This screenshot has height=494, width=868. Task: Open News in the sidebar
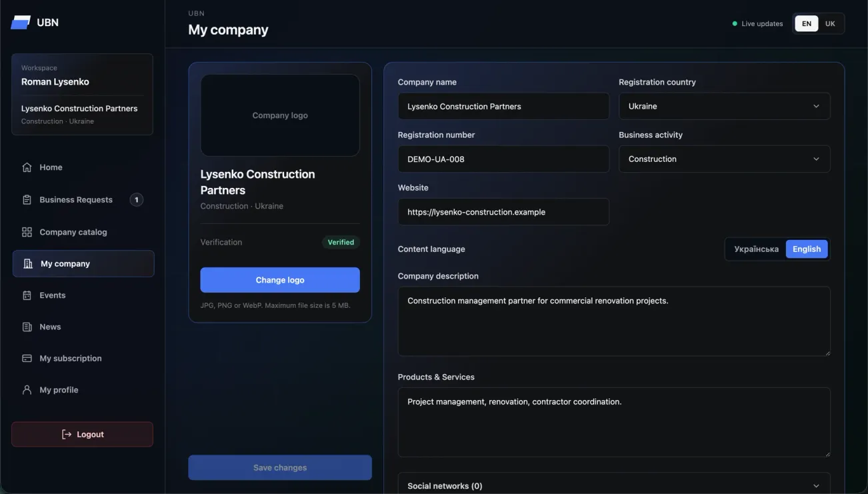pyautogui.click(x=83, y=327)
